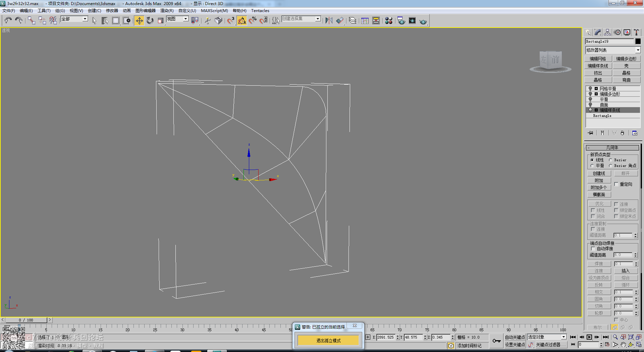Switch to the Utilities hammer tab
The width and height of the screenshot is (644, 352).
[x=636, y=32]
